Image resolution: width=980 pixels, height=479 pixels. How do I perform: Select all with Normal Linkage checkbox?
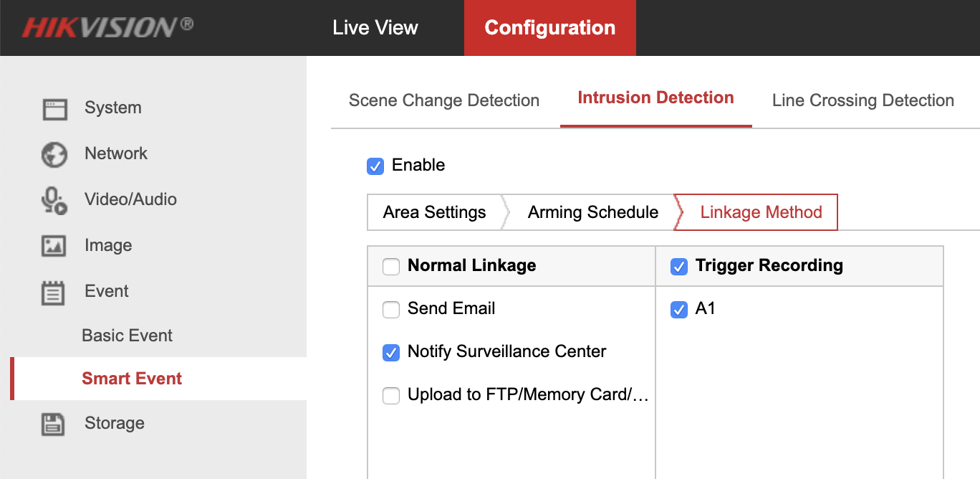click(391, 266)
